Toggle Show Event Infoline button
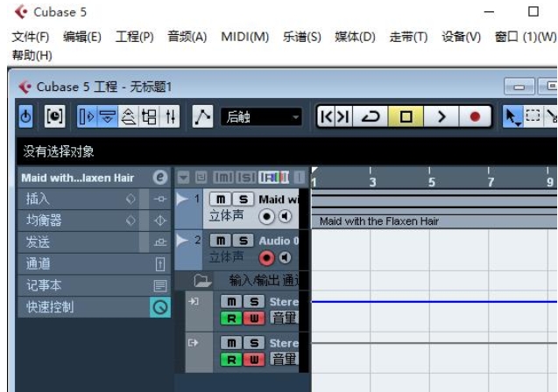Image resolution: width=558 pixels, height=392 pixels. click(108, 116)
